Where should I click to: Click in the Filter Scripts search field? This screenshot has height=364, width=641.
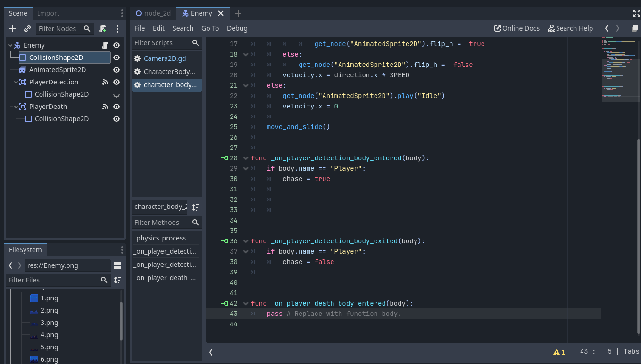coord(161,43)
